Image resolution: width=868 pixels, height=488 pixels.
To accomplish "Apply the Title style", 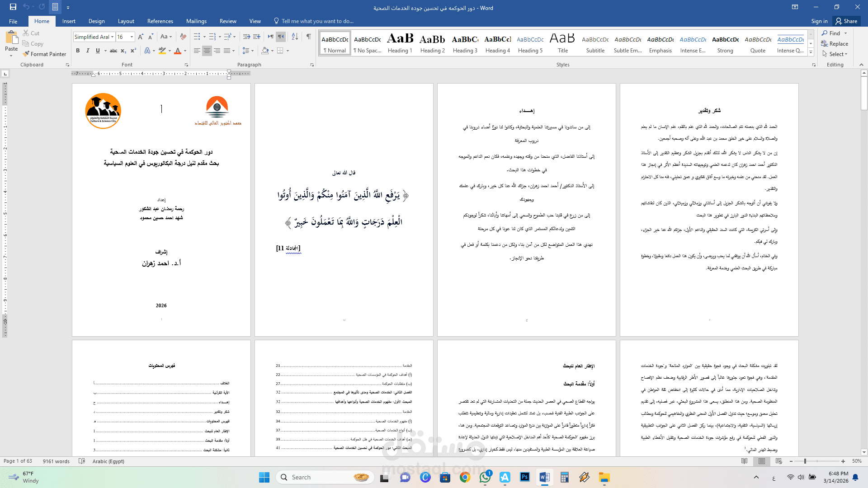I will 563,43.
